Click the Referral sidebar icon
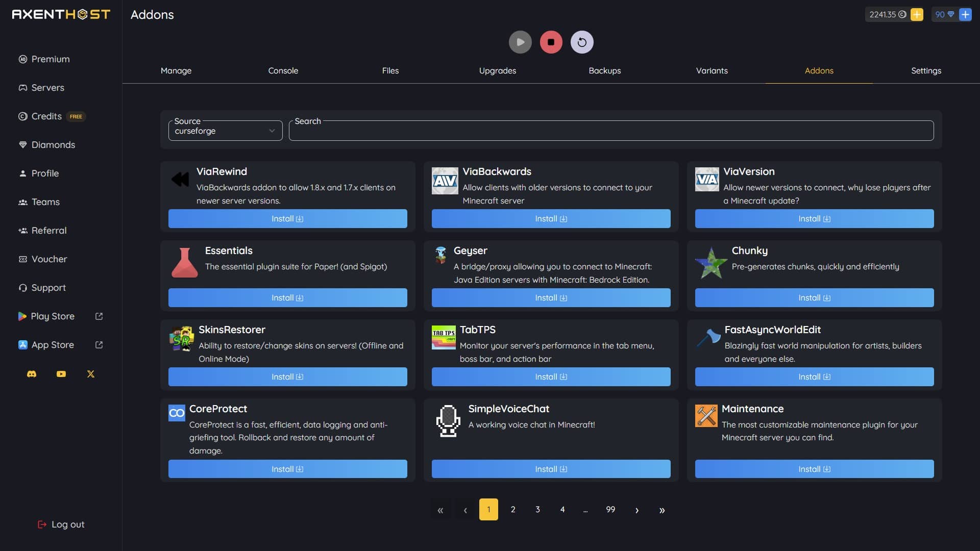Screen dimensions: 980x551 pyautogui.click(x=22, y=230)
